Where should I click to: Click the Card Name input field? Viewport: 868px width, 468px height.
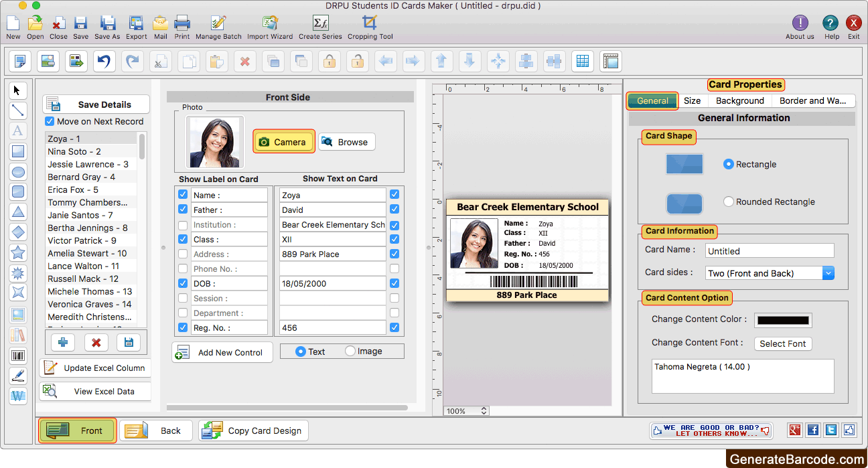770,251
